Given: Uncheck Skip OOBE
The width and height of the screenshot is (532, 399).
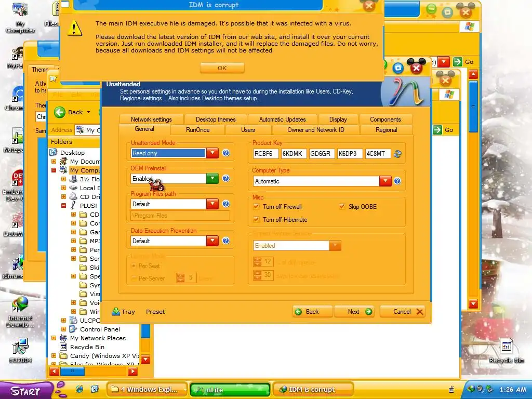Looking at the screenshot, I should (342, 207).
